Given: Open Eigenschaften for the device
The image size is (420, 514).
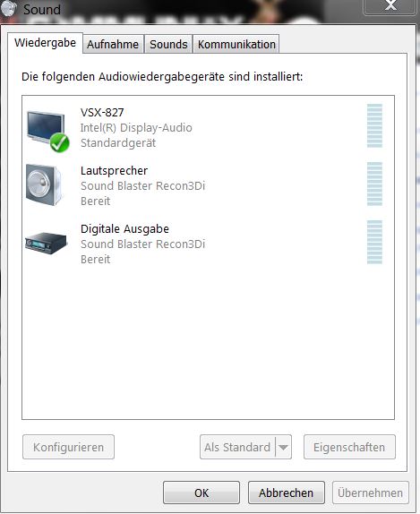Looking at the screenshot, I should click(x=349, y=447).
